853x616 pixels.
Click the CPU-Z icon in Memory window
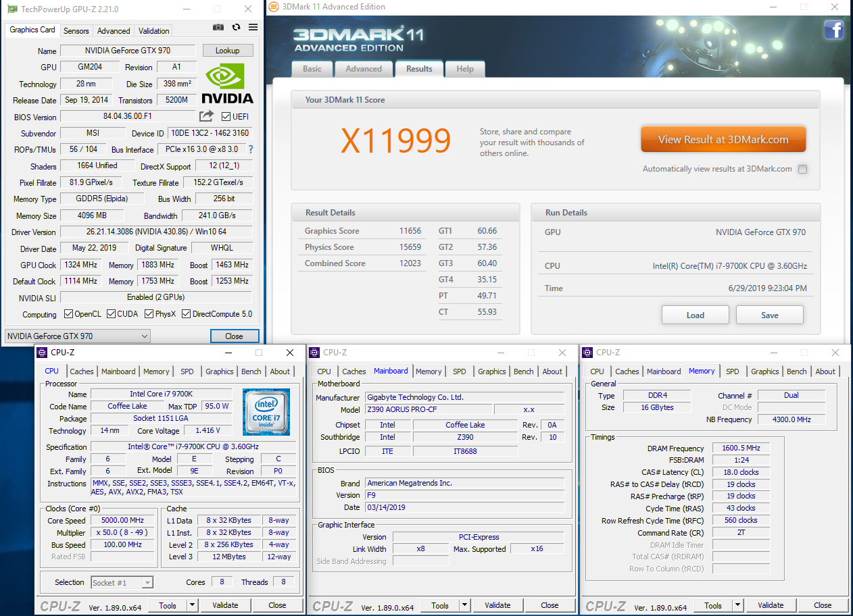tap(588, 352)
